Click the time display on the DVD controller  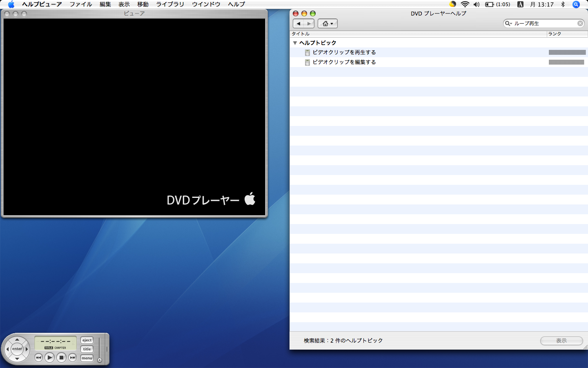pos(55,343)
